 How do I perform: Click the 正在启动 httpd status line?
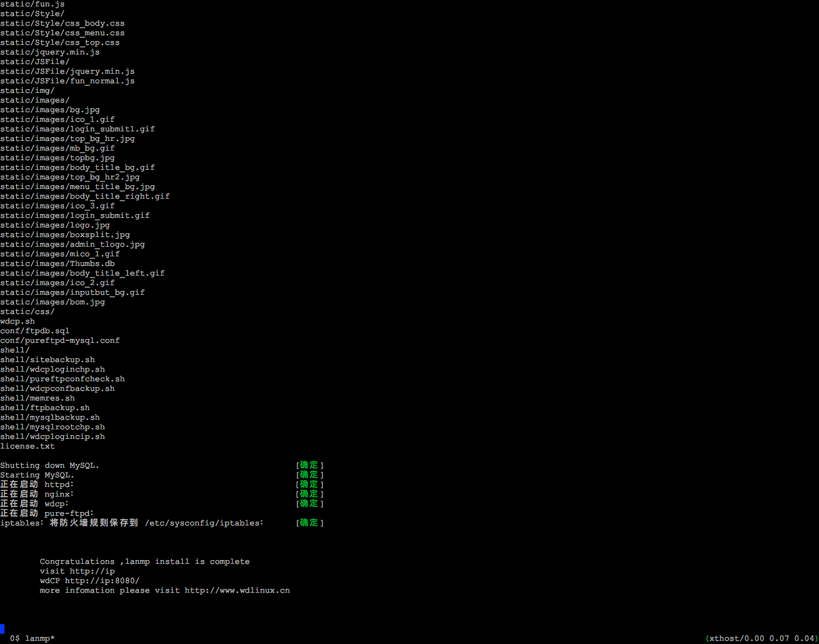coord(37,484)
